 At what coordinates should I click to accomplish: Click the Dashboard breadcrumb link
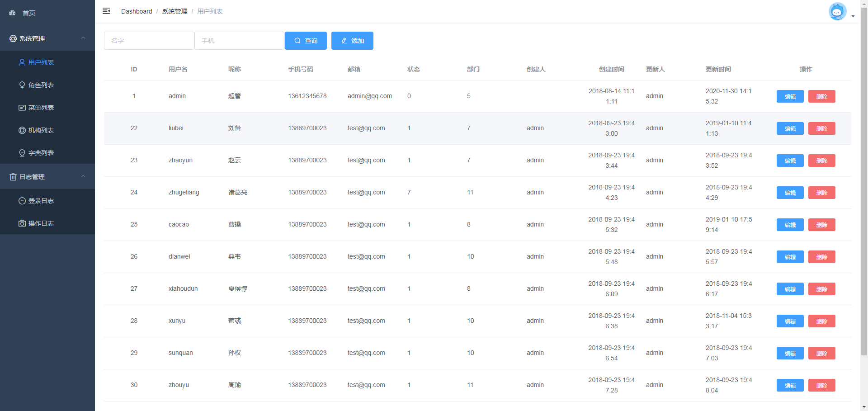point(137,11)
